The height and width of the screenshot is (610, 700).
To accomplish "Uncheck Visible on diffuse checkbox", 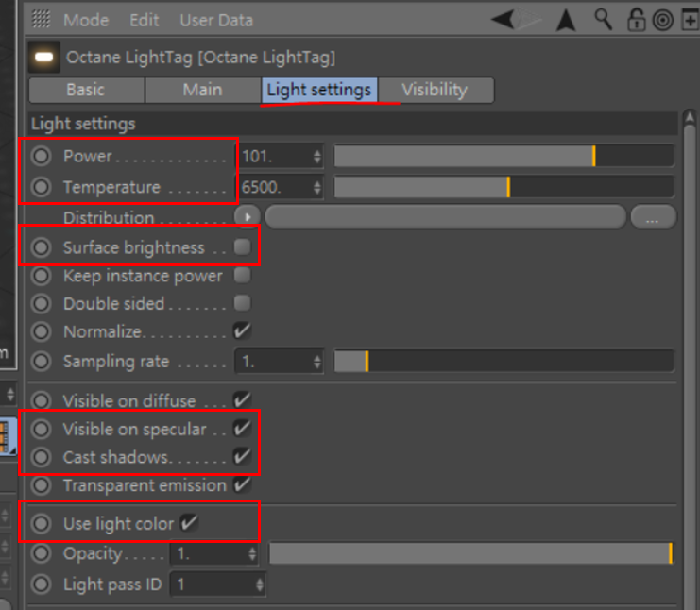I will (243, 399).
